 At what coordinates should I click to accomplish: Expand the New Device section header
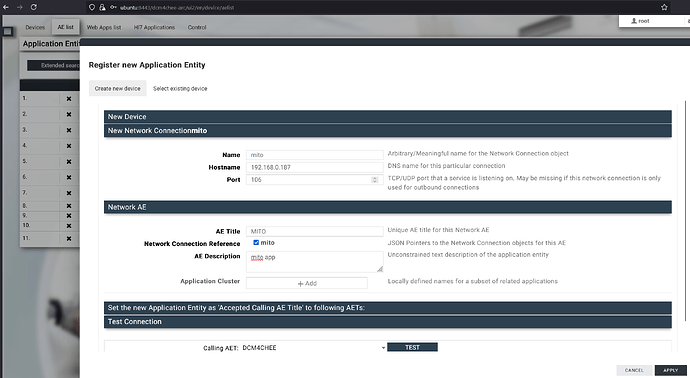point(388,117)
